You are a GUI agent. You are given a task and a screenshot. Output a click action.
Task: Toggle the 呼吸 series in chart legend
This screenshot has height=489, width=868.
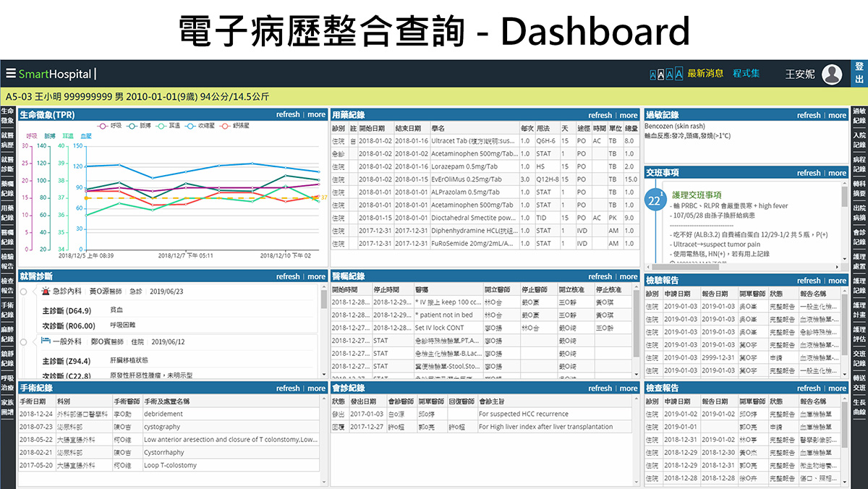[106, 125]
